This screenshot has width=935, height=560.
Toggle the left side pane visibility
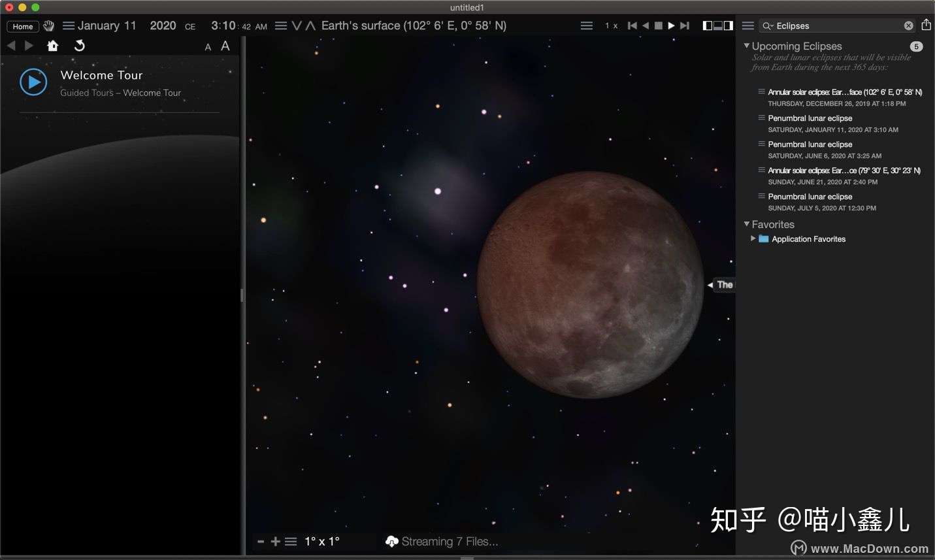(x=708, y=26)
